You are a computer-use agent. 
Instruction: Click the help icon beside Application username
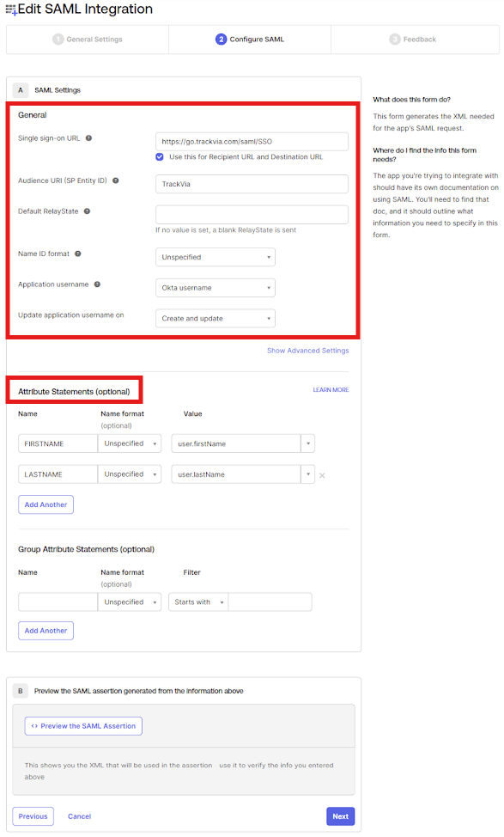(97, 284)
